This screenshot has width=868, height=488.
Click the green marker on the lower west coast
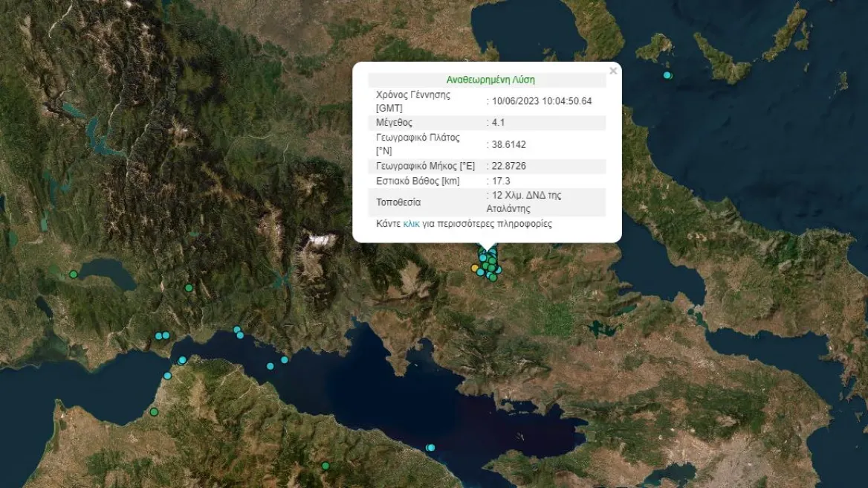coord(154,411)
